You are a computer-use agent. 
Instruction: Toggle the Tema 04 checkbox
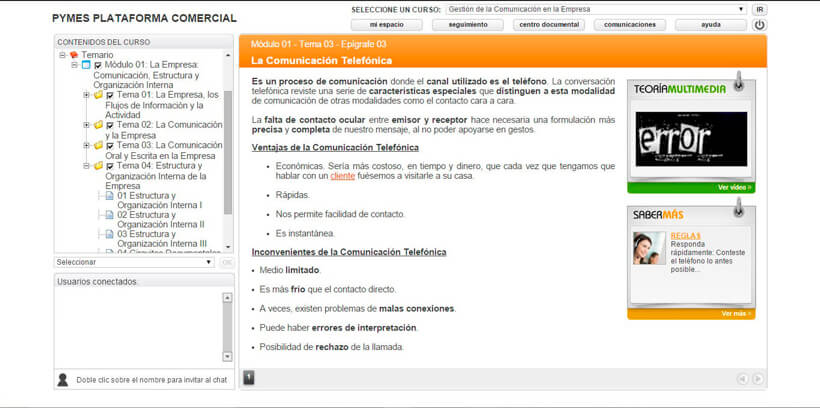pyautogui.click(x=110, y=166)
